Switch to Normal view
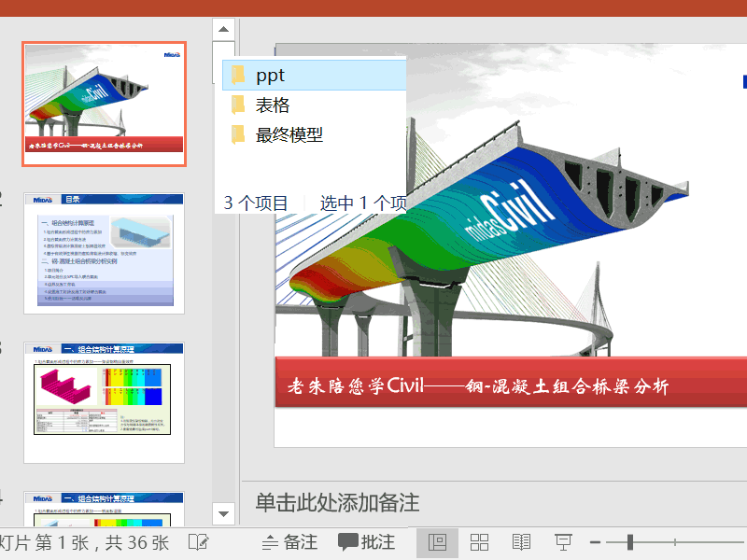Image resolution: width=747 pixels, height=560 pixels. [437, 542]
